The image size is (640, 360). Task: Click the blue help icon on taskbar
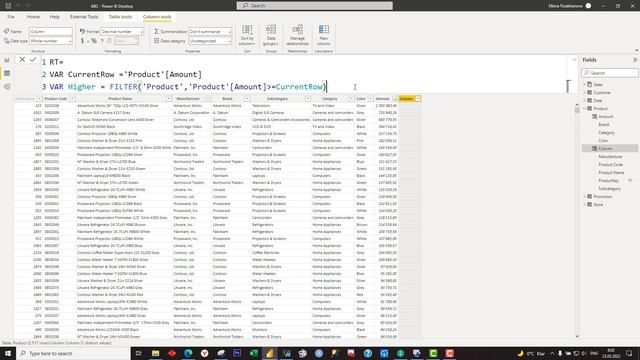[368, 353]
